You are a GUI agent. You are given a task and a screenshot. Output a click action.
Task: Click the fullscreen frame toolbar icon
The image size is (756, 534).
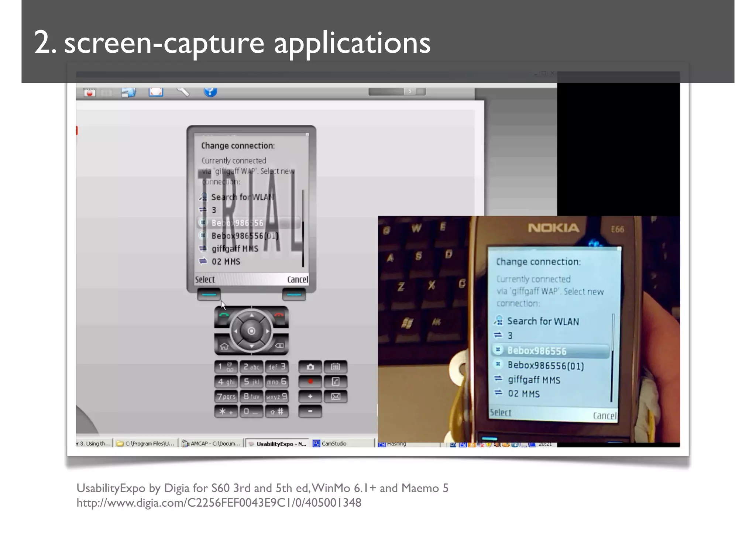[156, 92]
